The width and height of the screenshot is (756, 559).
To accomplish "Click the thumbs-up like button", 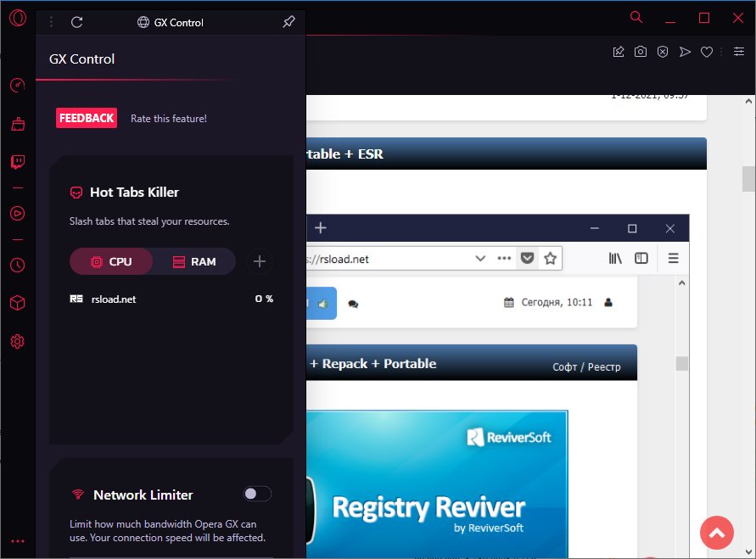I will pos(322,303).
